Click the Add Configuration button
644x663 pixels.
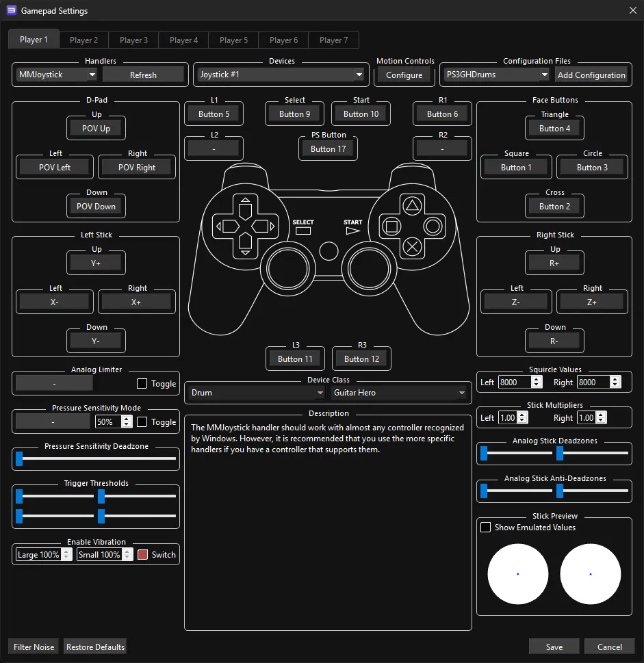coord(591,75)
